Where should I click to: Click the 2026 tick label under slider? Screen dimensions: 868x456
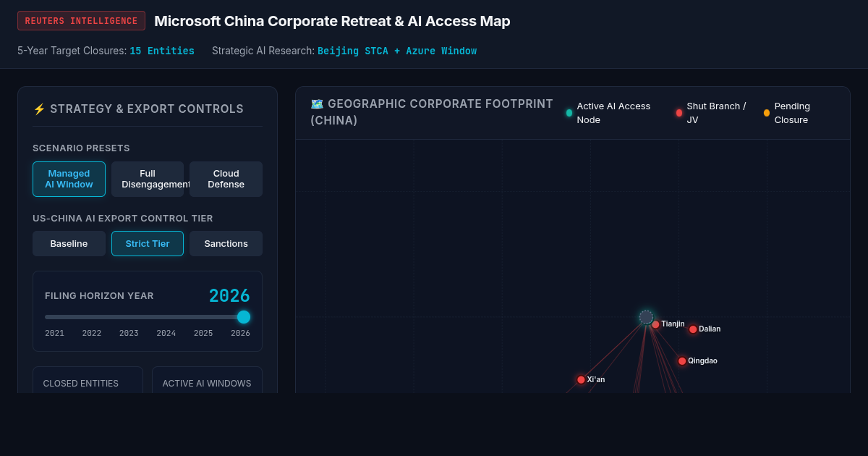click(x=240, y=333)
